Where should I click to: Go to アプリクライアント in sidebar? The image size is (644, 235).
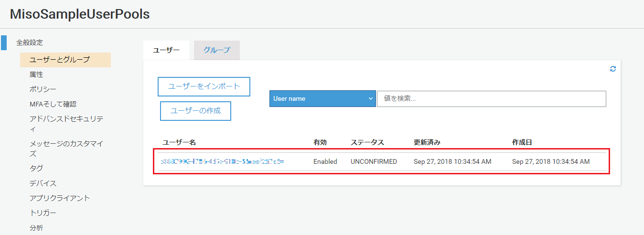point(60,198)
